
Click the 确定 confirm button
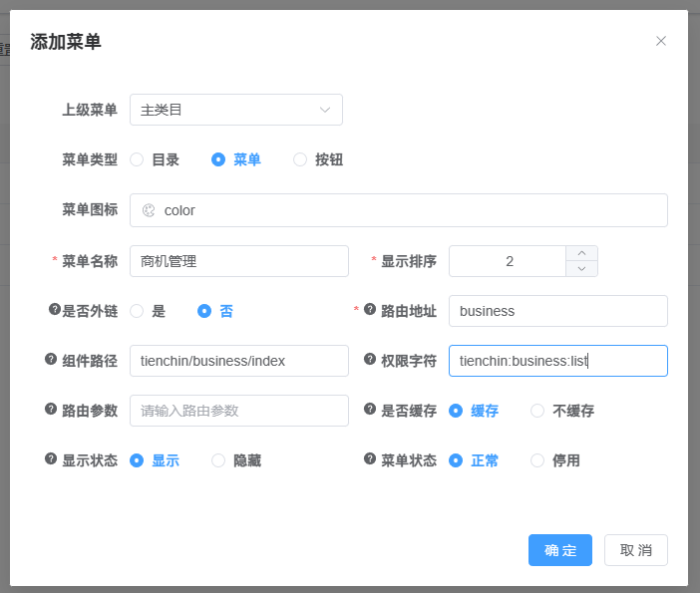pos(560,550)
